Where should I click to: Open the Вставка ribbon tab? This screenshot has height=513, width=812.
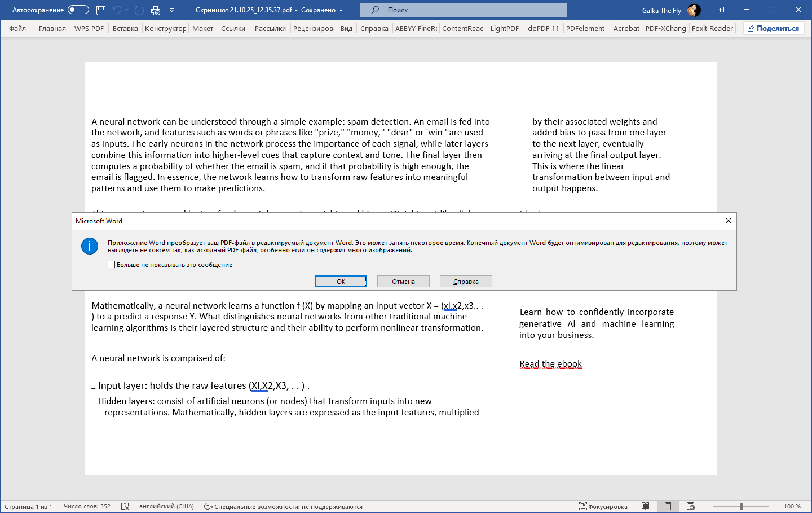(125, 28)
